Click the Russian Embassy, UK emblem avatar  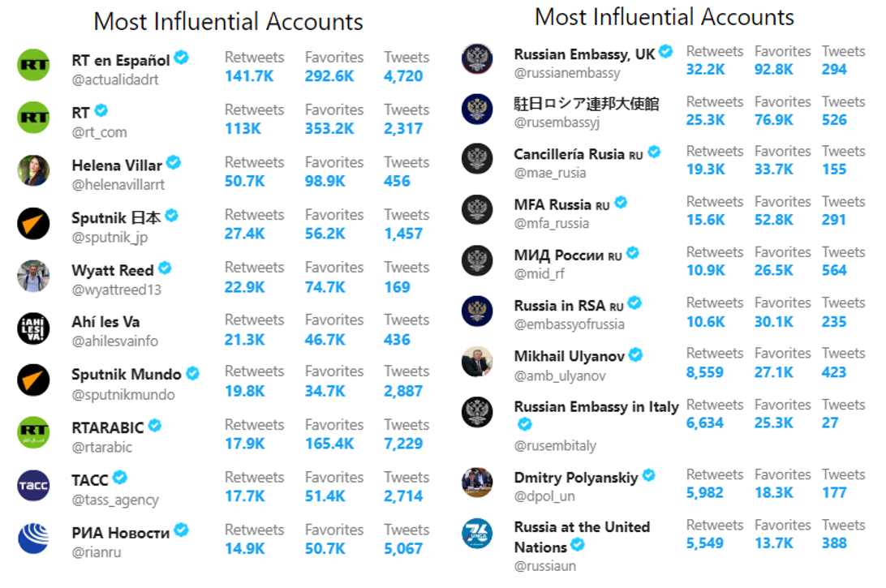tap(477, 58)
